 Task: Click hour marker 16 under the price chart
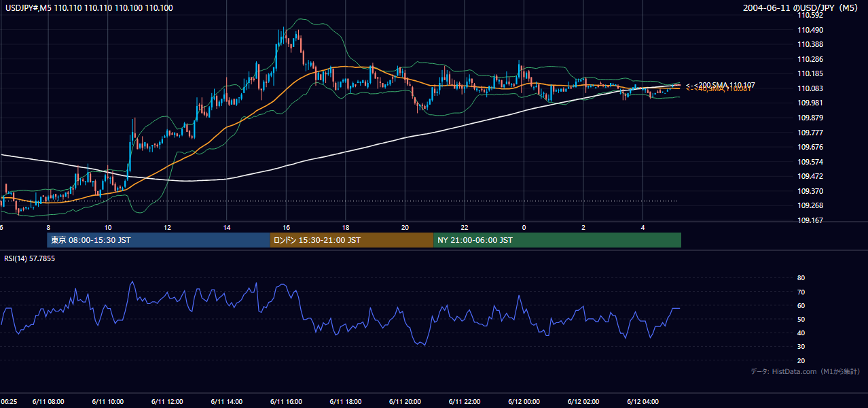click(x=286, y=226)
